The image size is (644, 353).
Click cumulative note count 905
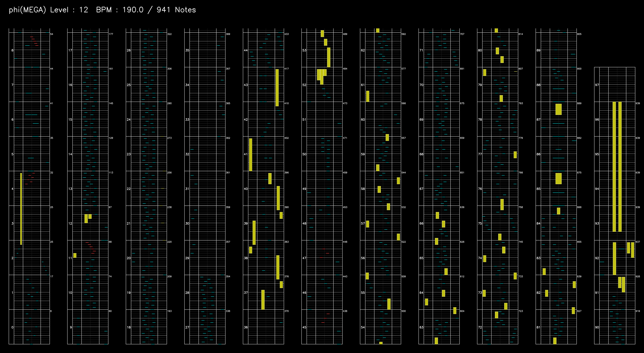tap(579, 34)
